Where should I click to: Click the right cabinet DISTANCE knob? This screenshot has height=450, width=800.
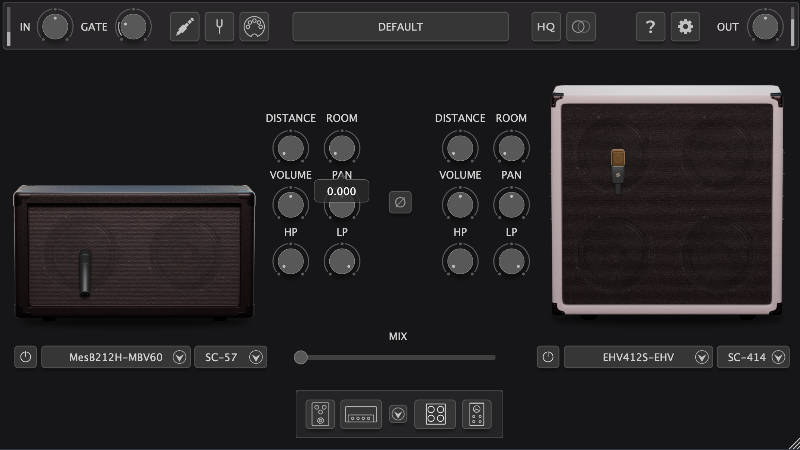pyautogui.click(x=460, y=148)
